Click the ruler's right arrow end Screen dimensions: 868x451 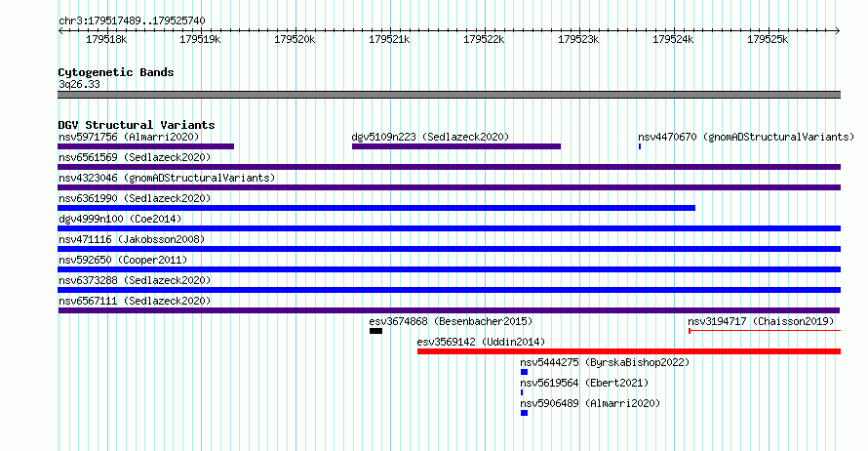(838, 31)
